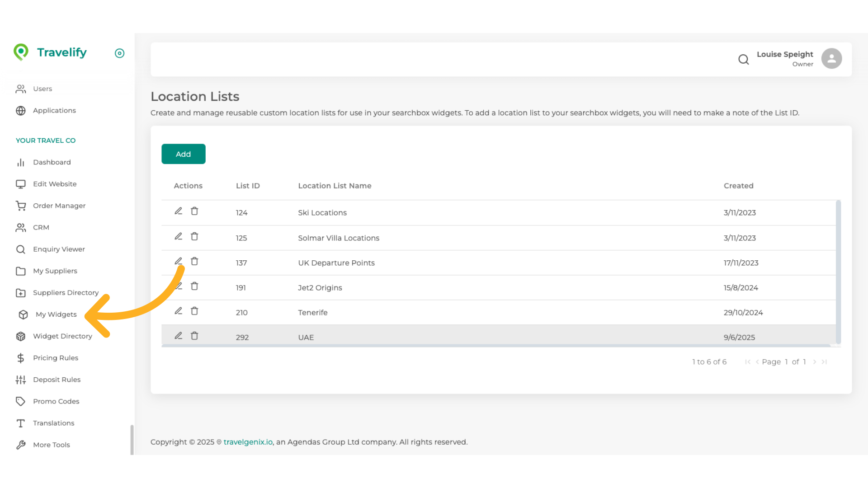Edit the UAE location list
Image resolution: width=868 pixels, height=488 pixels.
[x=178, y=336]
